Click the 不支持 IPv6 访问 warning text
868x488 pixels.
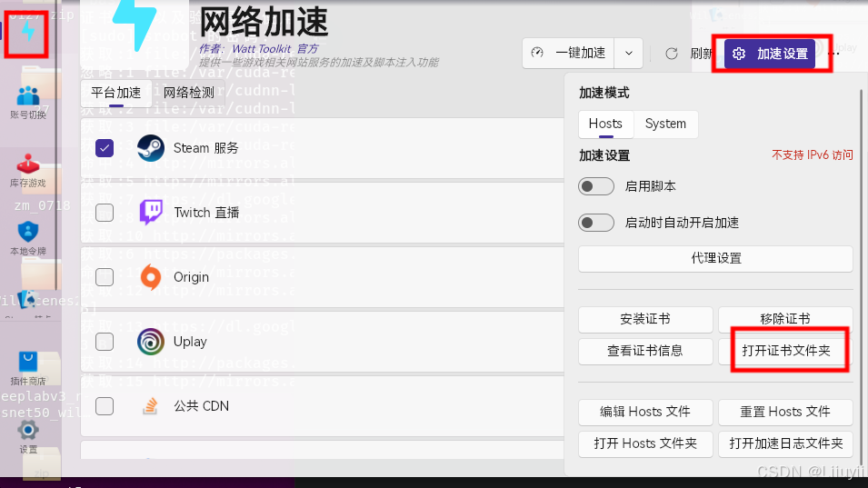[x=812, y=154]
